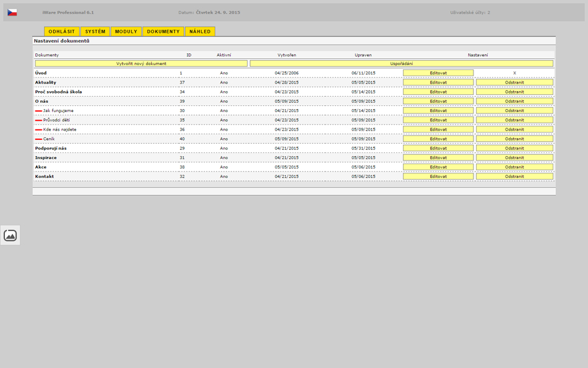Click the Uspořádání button

tap(402, 63)
